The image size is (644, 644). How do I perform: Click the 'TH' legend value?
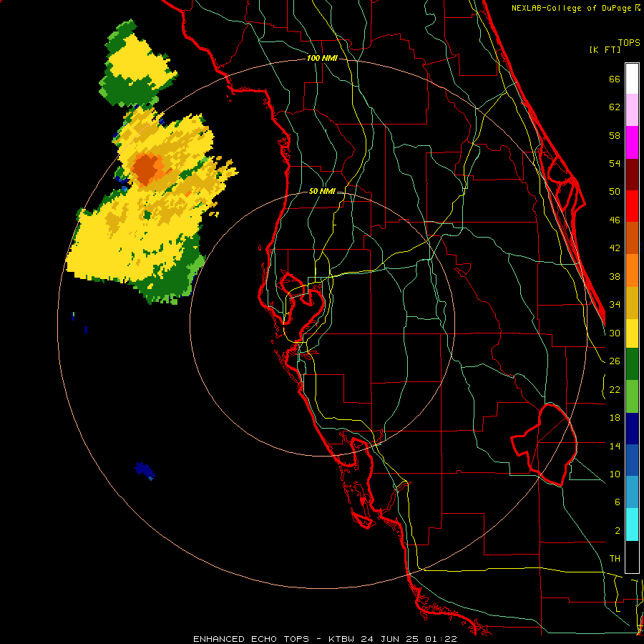click(x=615, y=559)
